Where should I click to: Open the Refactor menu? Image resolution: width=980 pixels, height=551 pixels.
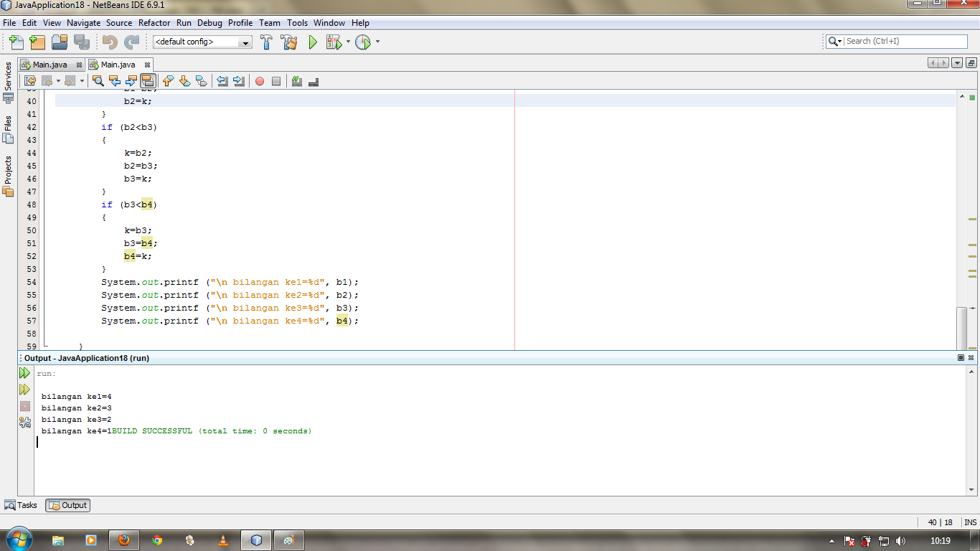coord(154,22)
